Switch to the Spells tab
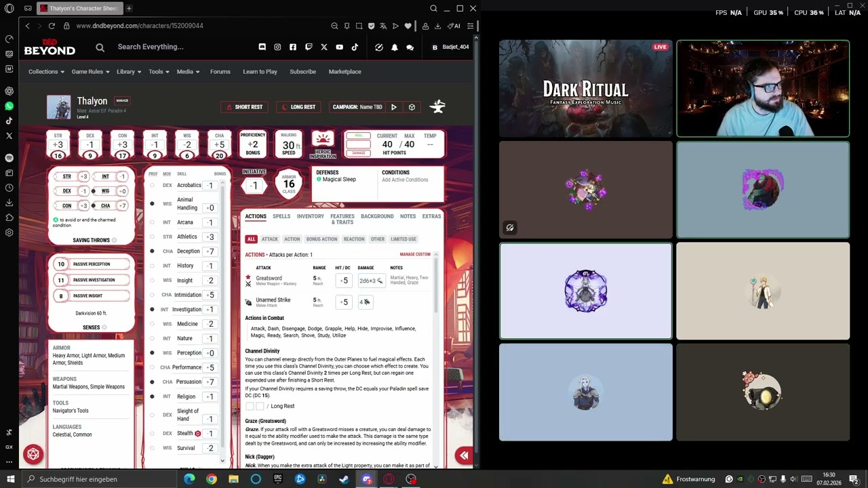 click(x=281, y=216)
